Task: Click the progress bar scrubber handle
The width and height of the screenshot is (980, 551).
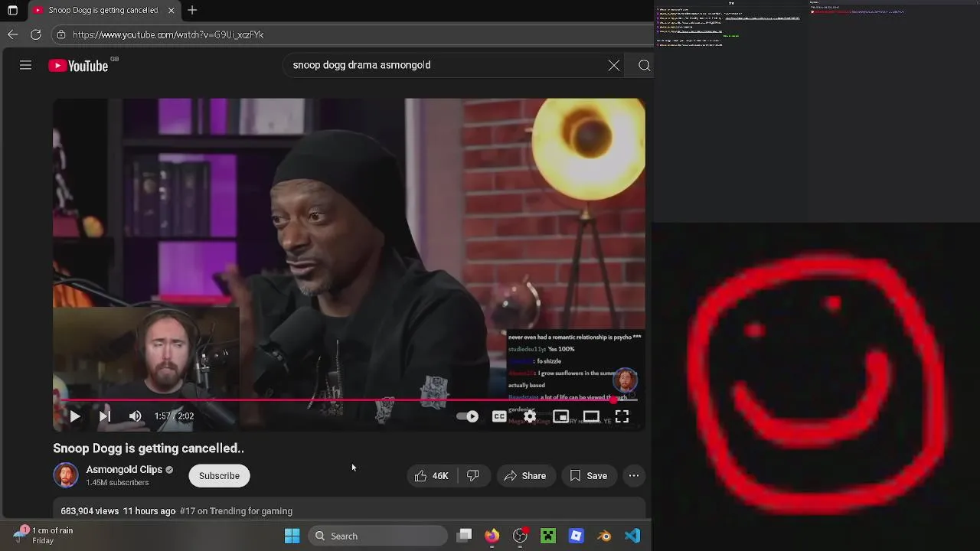Action: pyautogui.click(x=614, y=399)
